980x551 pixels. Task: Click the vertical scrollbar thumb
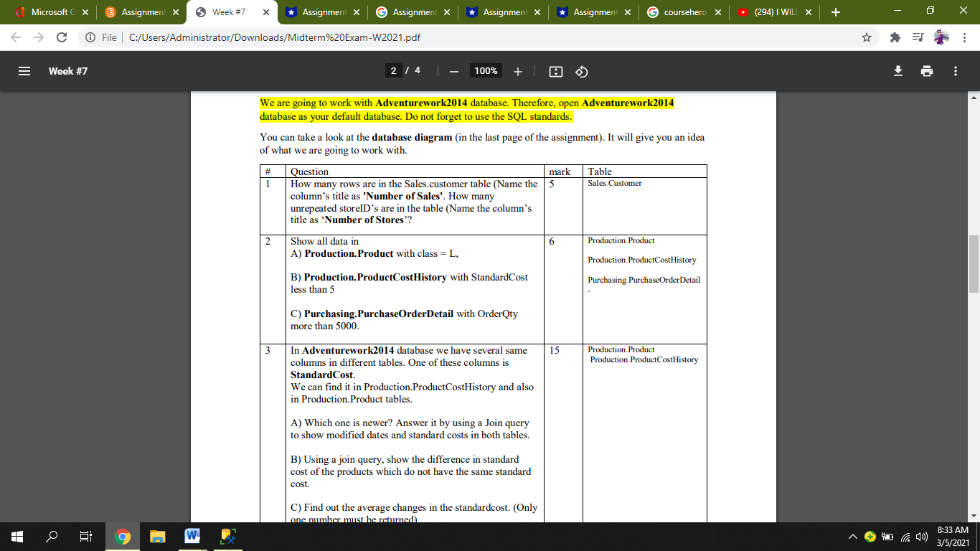point(974,263)
